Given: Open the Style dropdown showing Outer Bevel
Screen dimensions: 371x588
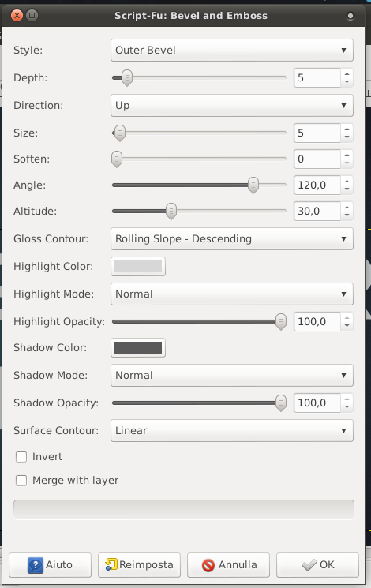Looking at the screenshot, I should (x=232, y=51).
